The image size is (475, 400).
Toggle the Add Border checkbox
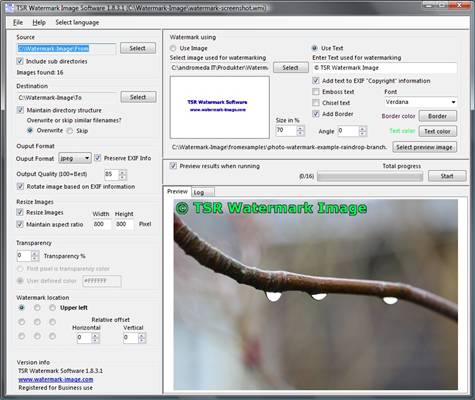316,114
